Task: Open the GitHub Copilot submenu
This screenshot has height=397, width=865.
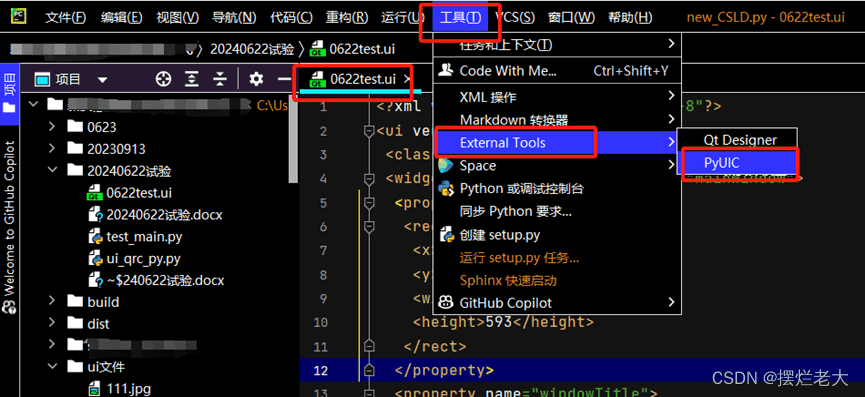Action: 556,303
